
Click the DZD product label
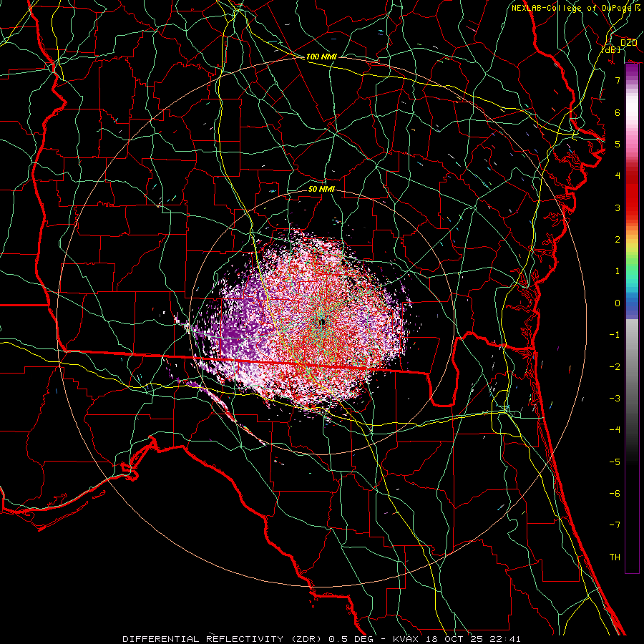pos(628,43)
